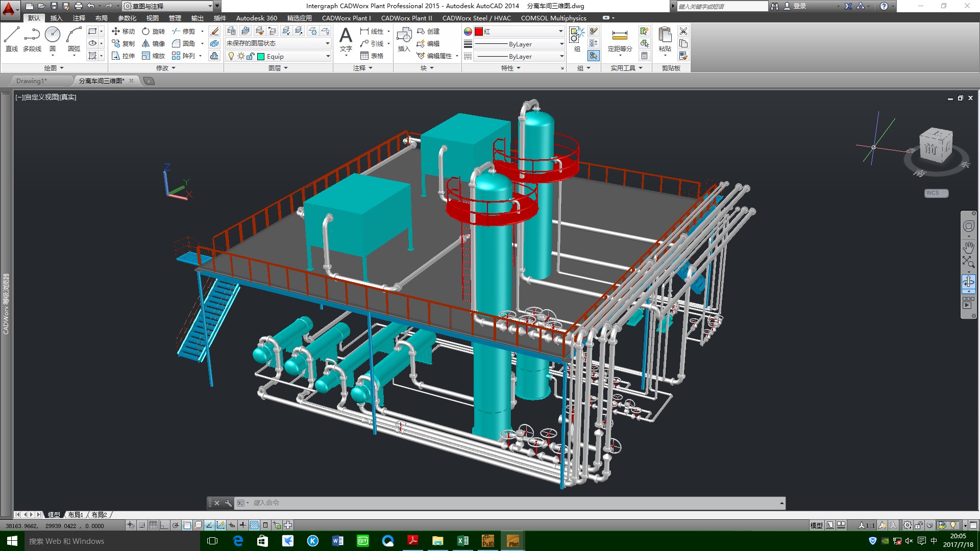
Task: Open the 定距等分 measure utility tool
Action: click(x=620, y=39)
